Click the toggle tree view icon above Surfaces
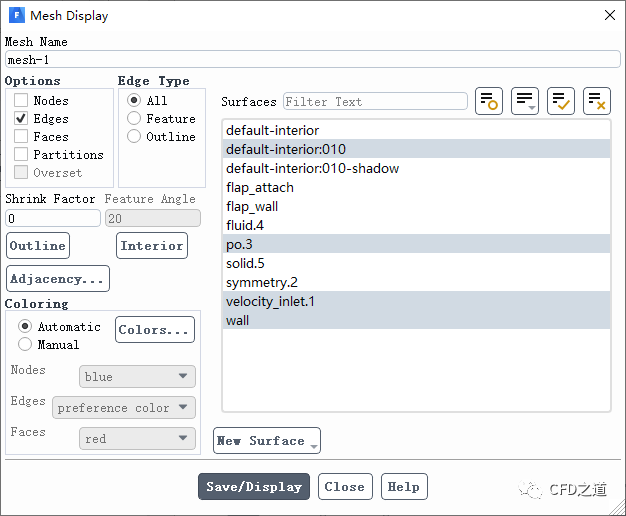626x516 pixels. click(489, 101)
